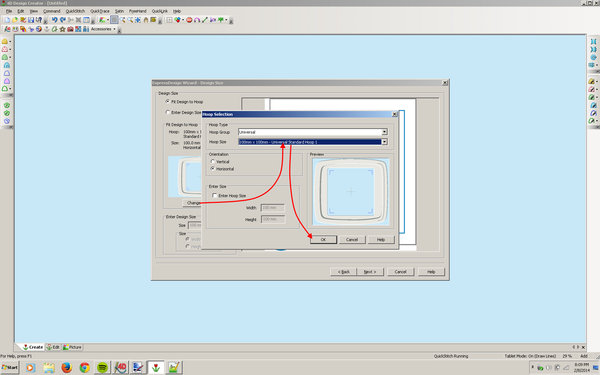Select Horizontal orientation radio button
This screenshot has height=375, width=600.
pyautogui.click(x=213, y=169)
